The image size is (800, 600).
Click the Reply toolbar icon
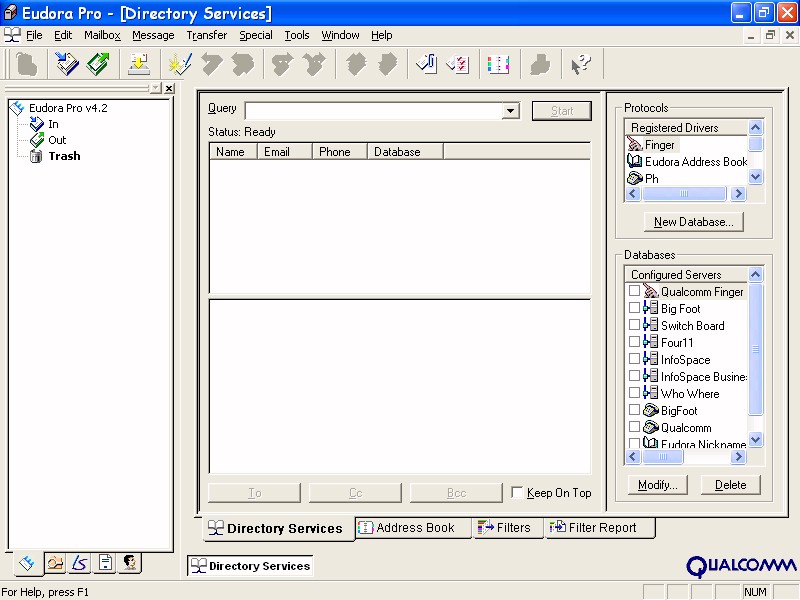click(211, 64)
